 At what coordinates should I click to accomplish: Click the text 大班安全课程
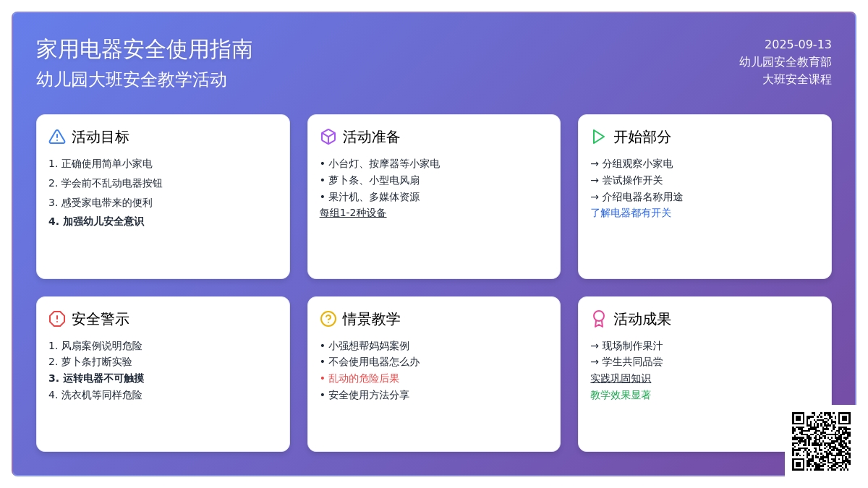[x=797, y=79]
